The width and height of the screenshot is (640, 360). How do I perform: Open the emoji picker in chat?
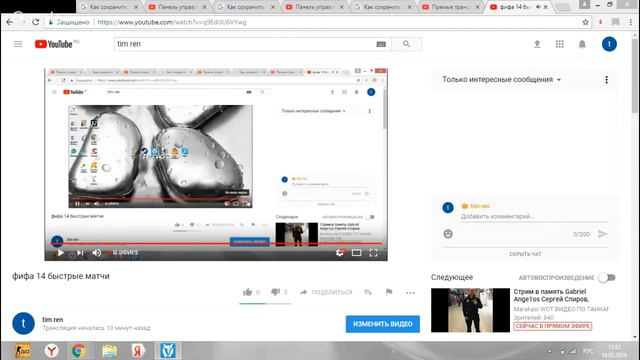(448, 234)
